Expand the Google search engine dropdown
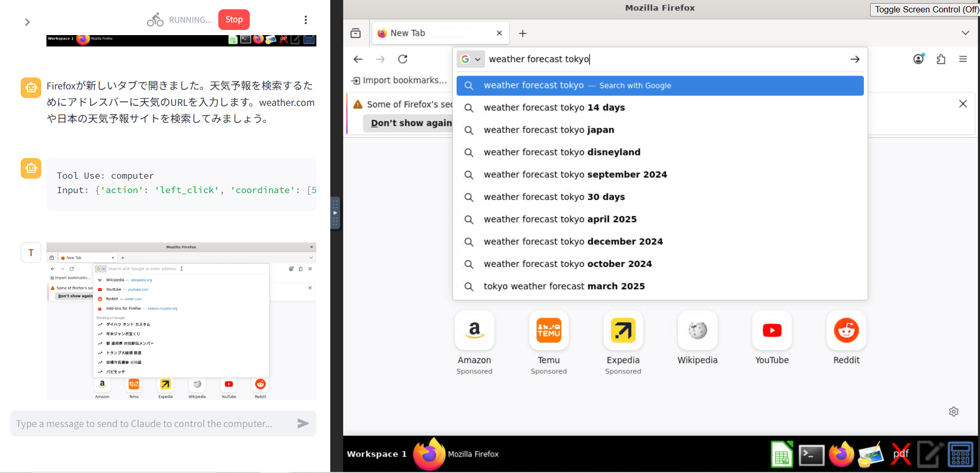This screenshot has width=980, height=473. [x=471, y=59]
